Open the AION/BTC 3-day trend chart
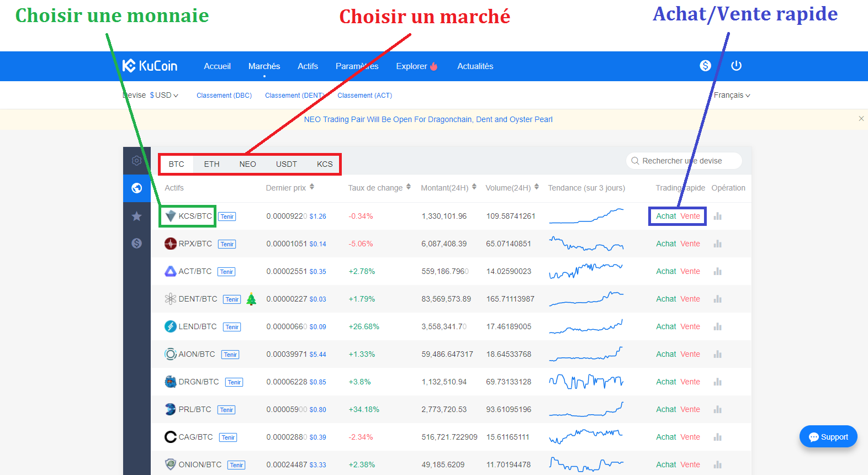Image resolution: width=868 pixels, height=475 pixels. click(586, 354)
